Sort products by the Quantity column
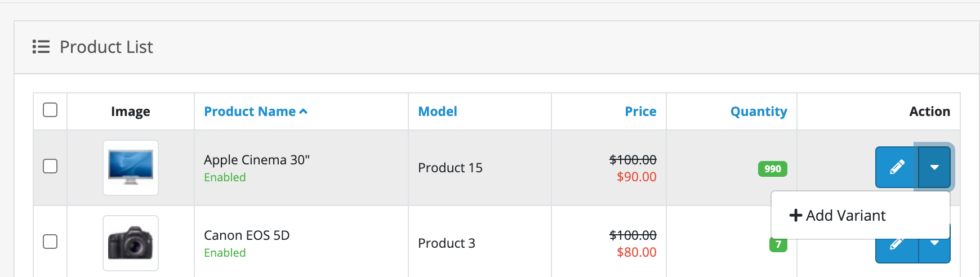 [758, 111]
